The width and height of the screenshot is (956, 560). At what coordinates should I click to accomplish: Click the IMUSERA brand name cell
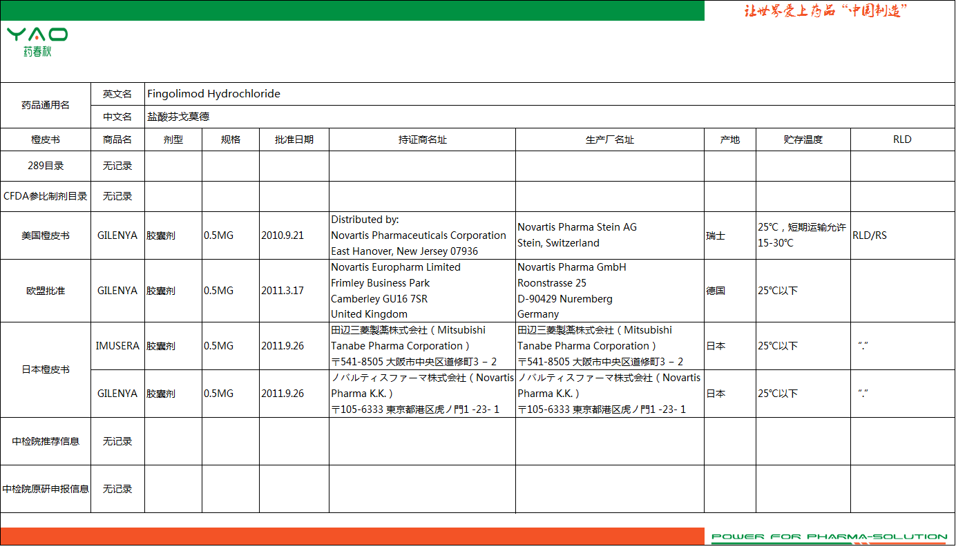click(117, 346)
